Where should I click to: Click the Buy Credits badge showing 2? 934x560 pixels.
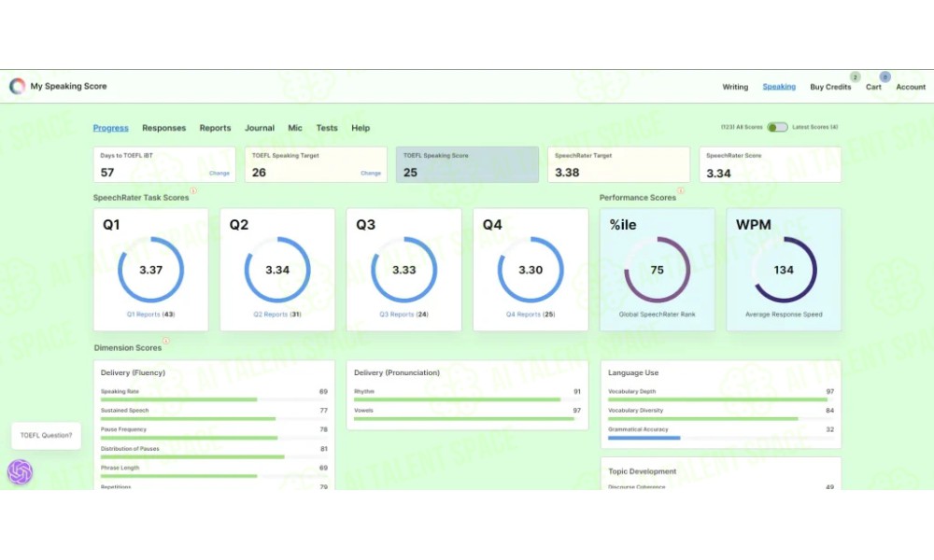(855, 77)
